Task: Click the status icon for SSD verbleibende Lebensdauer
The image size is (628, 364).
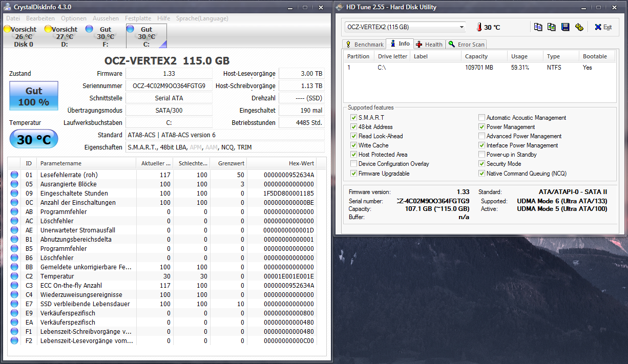Action: pyautogui.click(x=14, y=304)
